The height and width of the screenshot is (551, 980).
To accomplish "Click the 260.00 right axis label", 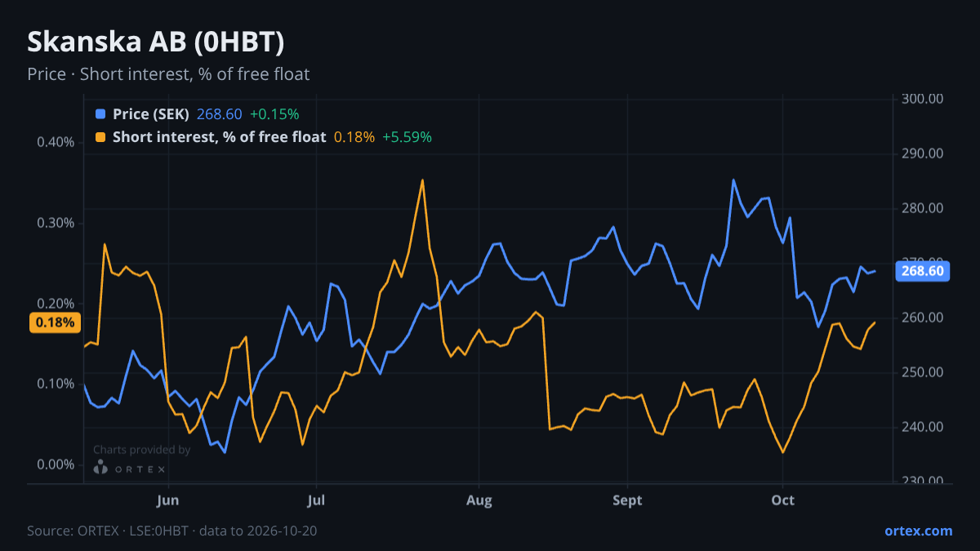I will [923, 318].
